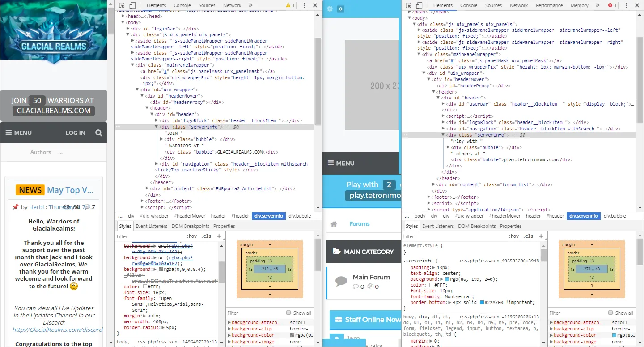The height and width of the screenshot is (347, 644).
Task: Open Memory tab in right DevTools
Action: pyautogui.click(x=579, y=5)
